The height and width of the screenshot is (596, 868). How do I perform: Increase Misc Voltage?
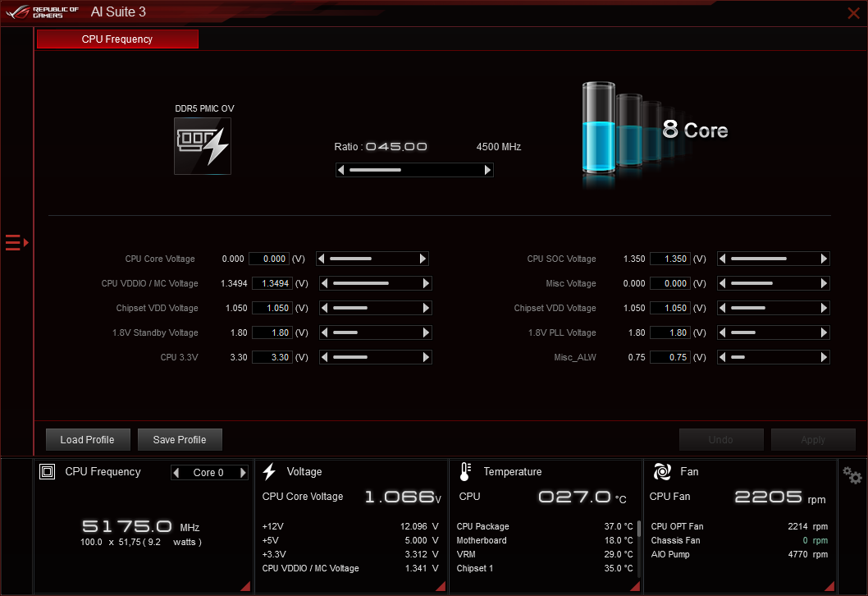pos(825,283)
